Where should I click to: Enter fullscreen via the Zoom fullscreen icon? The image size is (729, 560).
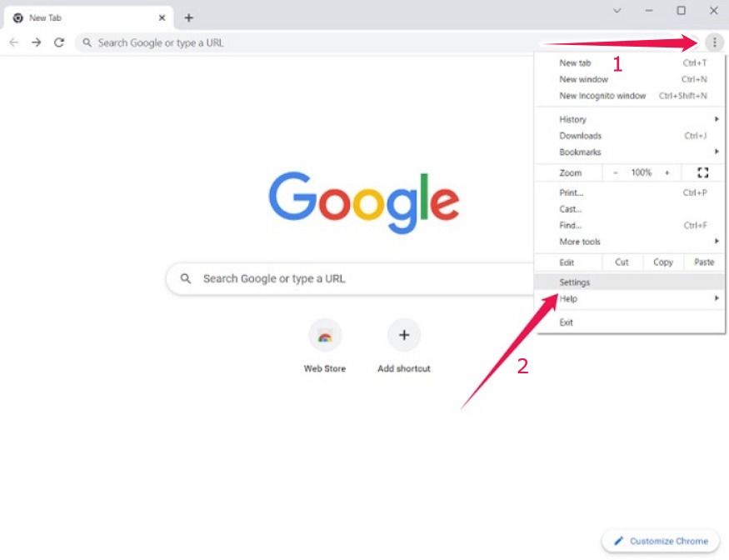click(702, 172)
